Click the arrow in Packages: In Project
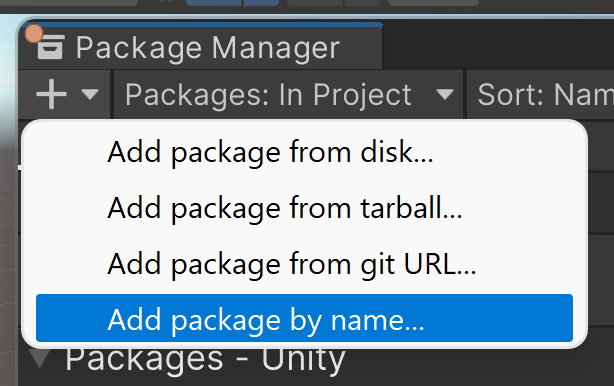 [445, 94]
